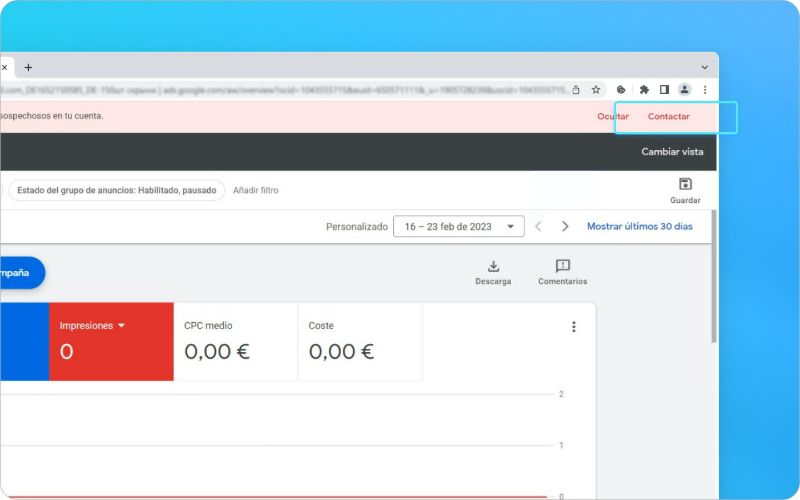The width and height of the screenshot is (800, 500).
Task: Click the share icon in the address bar
Action: pyautogui.click(x=576, y=89)
